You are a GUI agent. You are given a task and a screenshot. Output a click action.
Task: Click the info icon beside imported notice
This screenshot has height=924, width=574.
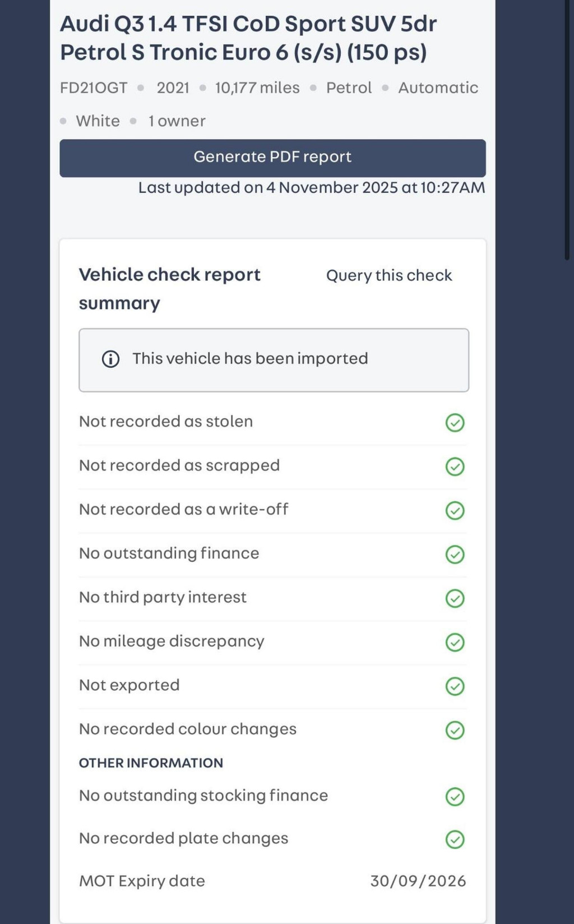click(110, 359)
